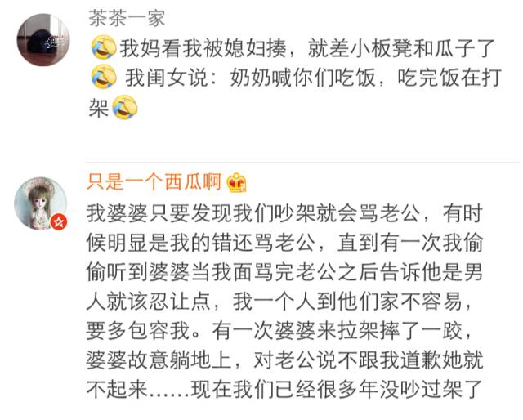Click the laughing emoji after 架
Viewport: 523px width, 420px height.
[125, 107]
